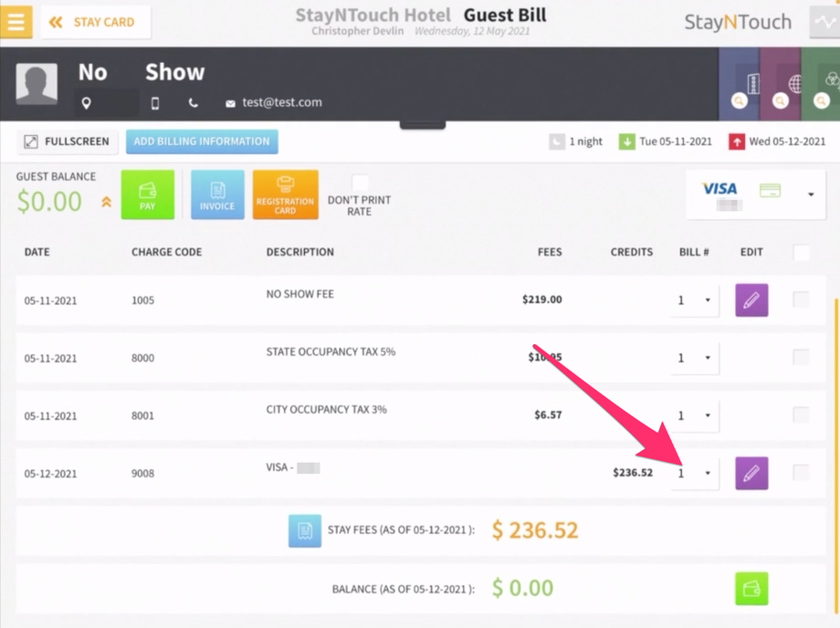This screenshot has width=840, height=628.
Task: Click the ADD BILLING INFORMATION button
Action: point(201,141)
